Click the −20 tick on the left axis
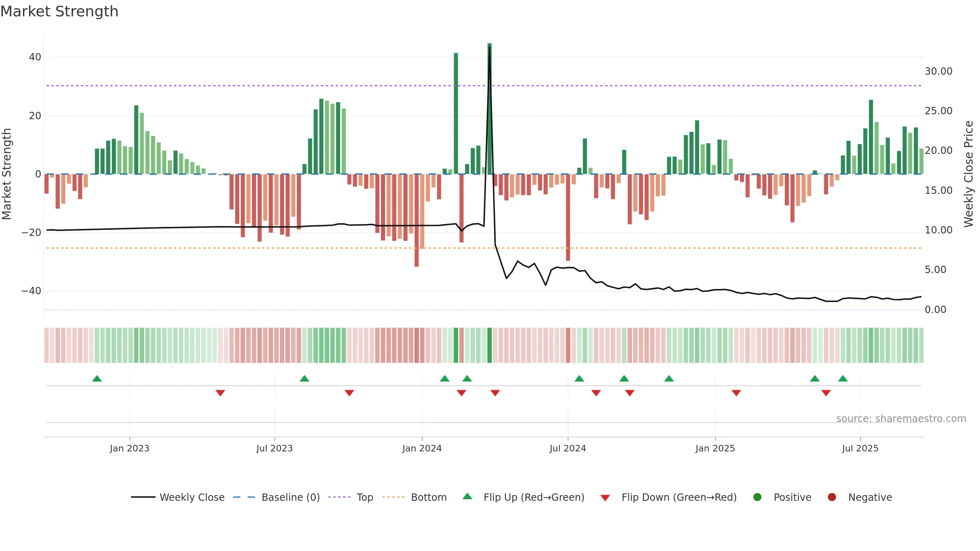 (31, 233)
